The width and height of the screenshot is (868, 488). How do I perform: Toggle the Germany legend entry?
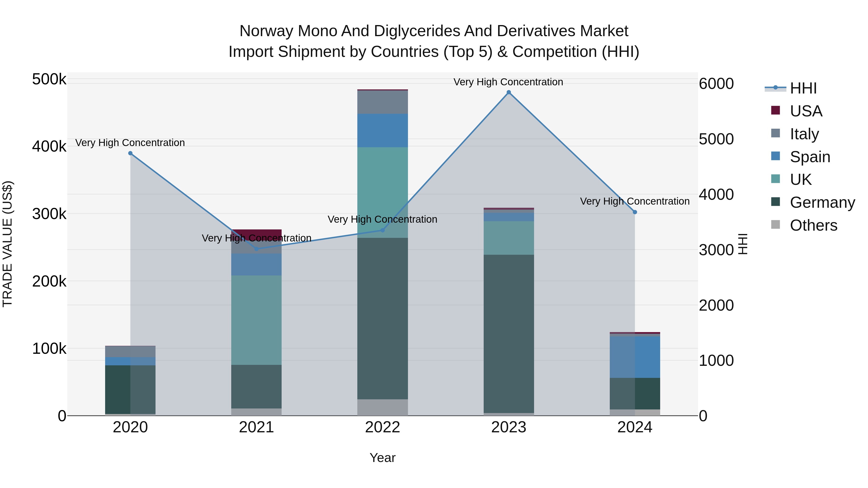click(813, 202)
